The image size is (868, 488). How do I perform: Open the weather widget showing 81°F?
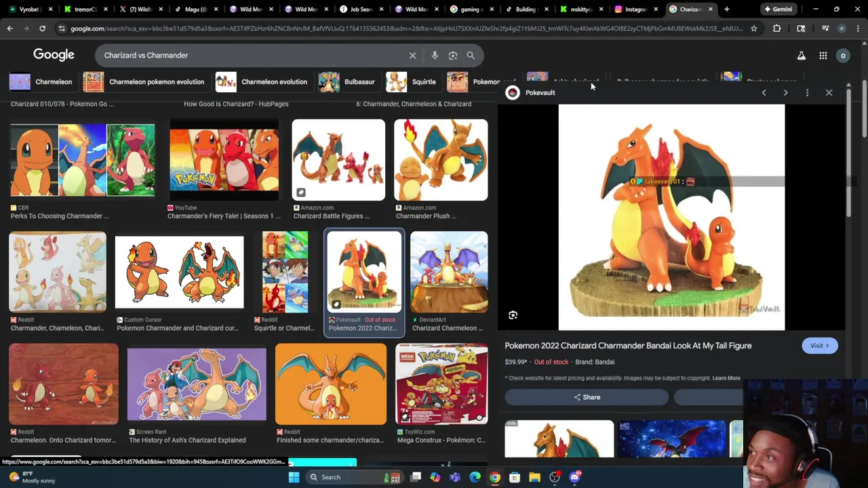[x=31, y=477]
